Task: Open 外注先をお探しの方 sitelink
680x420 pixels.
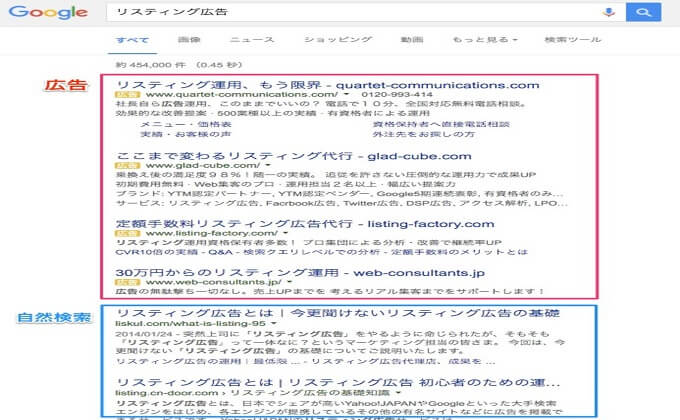Action: 424,134
